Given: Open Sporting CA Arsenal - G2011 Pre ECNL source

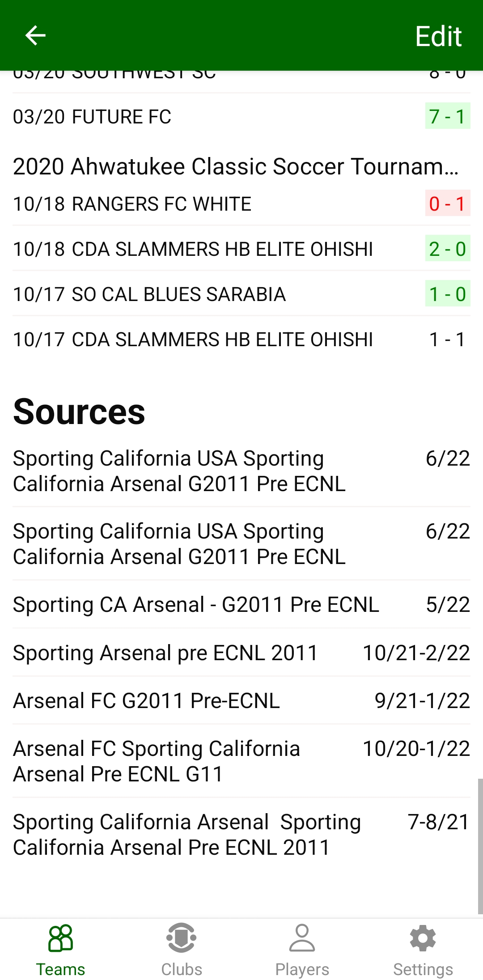Looking at the screenshot, I should (x=196, y=605).
